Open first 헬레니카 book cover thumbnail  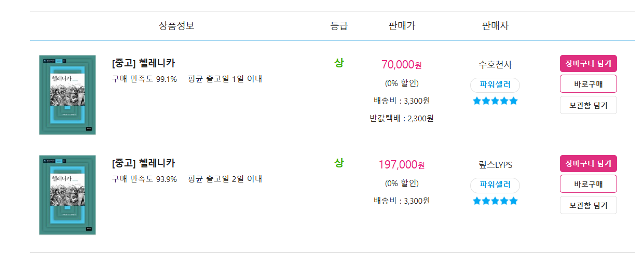pos(67,95)
